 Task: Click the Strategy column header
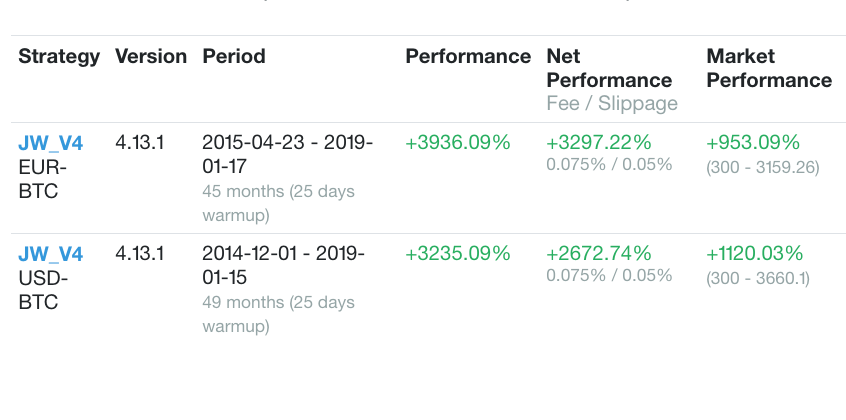[59, 56]
